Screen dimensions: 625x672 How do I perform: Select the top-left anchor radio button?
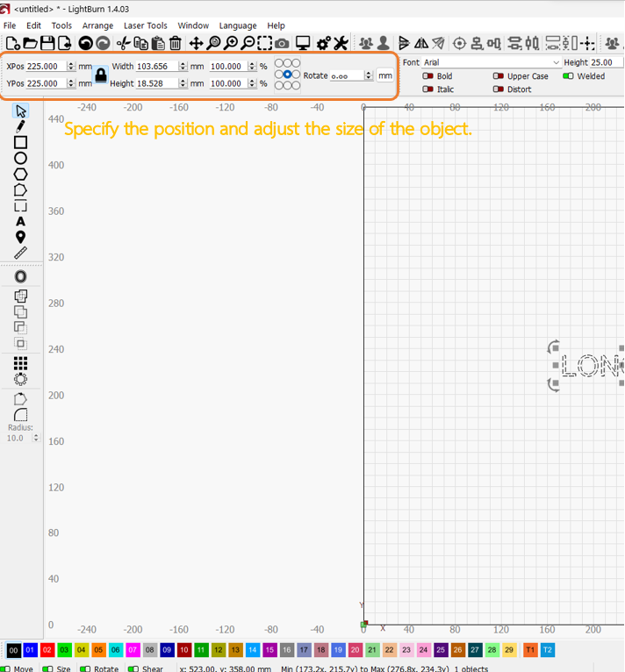(x=279, y=63)
